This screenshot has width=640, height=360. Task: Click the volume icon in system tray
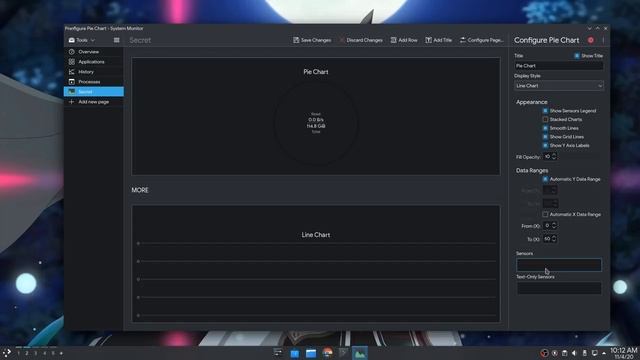tap(574, 353)
